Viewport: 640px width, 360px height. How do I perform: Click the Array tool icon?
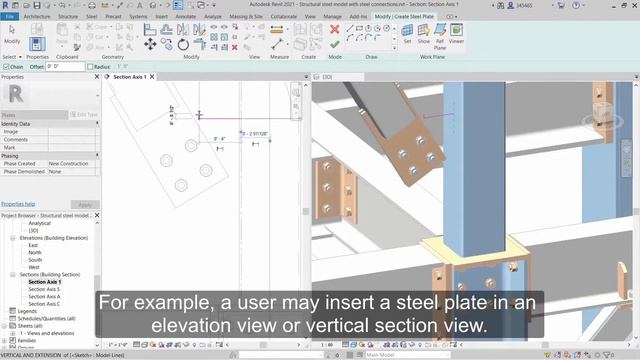(214, 37)
